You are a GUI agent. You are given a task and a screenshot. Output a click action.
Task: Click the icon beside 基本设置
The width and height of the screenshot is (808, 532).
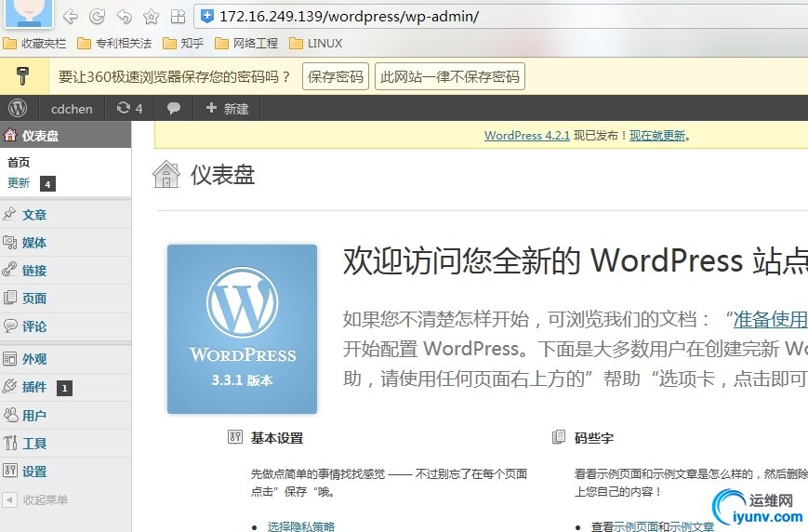coord(235,437)
